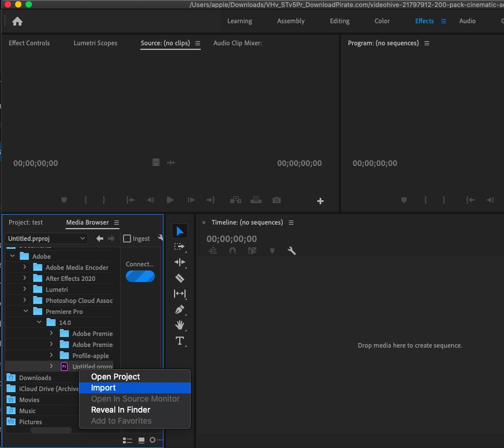Collapse the 14.0 folder
Image resolution: width=504 pixels, height=448 pixels.
39,322
